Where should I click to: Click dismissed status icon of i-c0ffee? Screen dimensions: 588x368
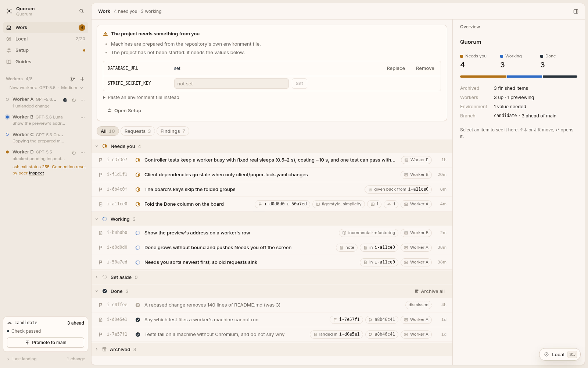tap(138, 305)
